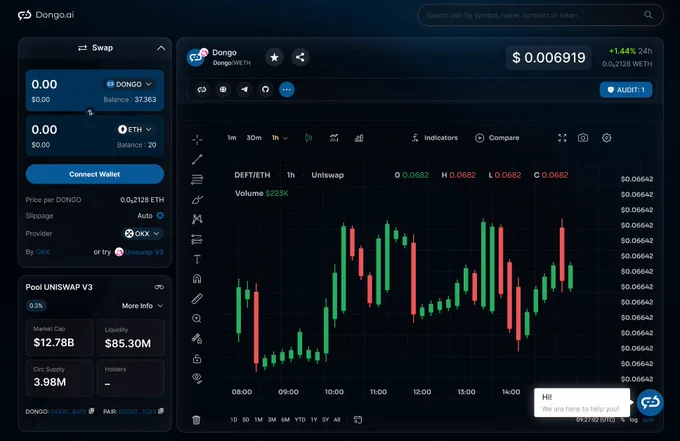The width and height of the screenshot is (680, 441).
Task: Open the AUDIT: 1 badge
Action: 626,90
